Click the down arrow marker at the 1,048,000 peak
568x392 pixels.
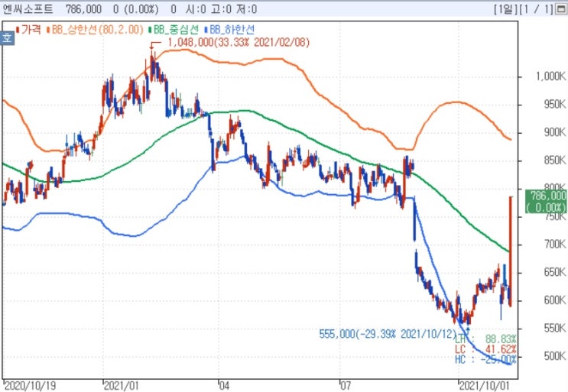[151, 47]
